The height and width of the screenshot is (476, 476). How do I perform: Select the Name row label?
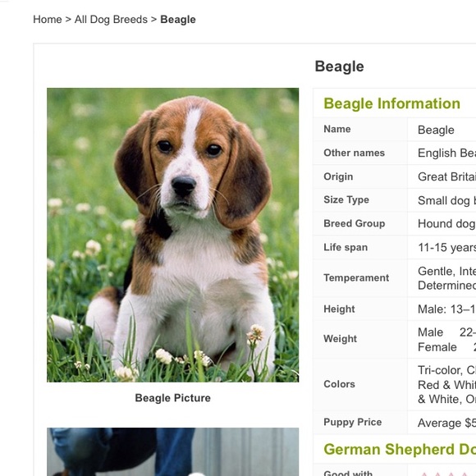click(337, 129)
